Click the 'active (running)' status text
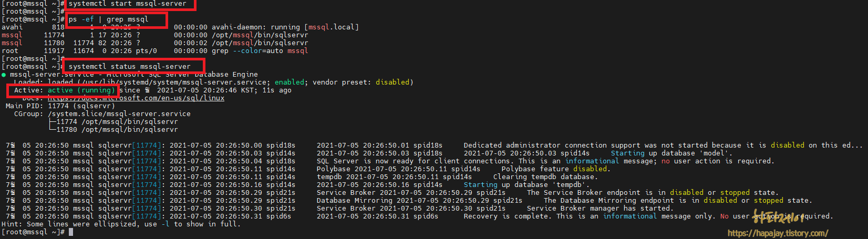The image size is (868, 239). click(81, 90)
